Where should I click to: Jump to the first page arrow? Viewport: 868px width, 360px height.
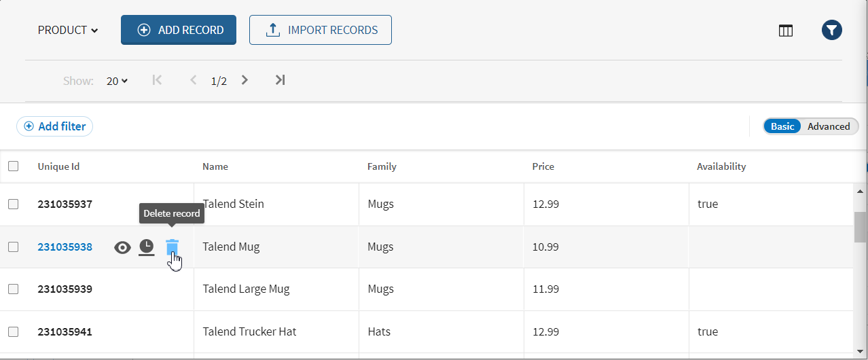point(157,80)
